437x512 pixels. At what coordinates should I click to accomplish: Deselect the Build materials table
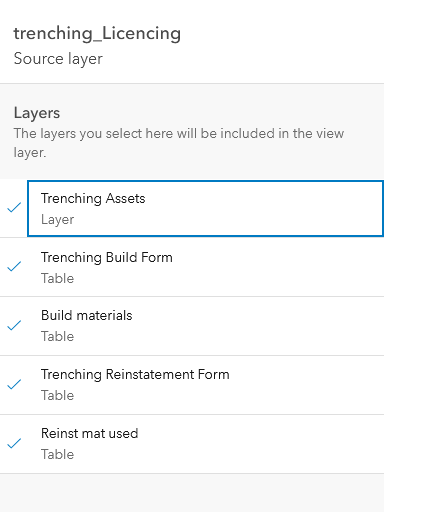point(192,326)
